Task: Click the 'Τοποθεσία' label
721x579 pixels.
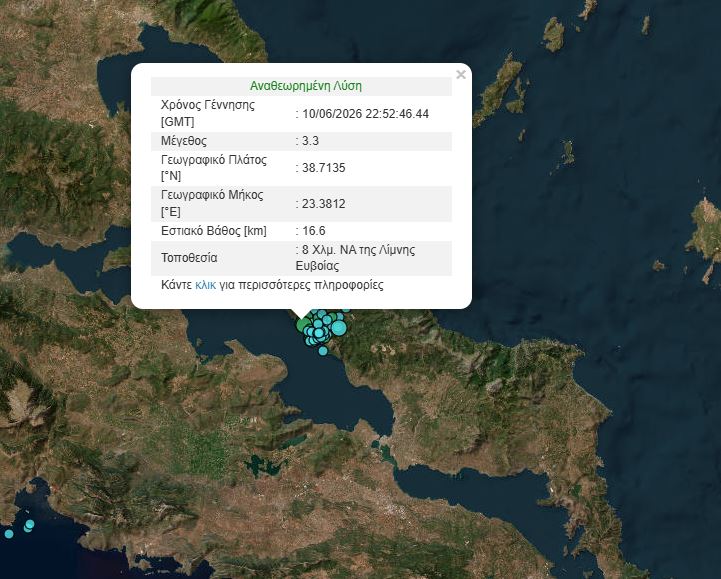Action: point(189,258)
